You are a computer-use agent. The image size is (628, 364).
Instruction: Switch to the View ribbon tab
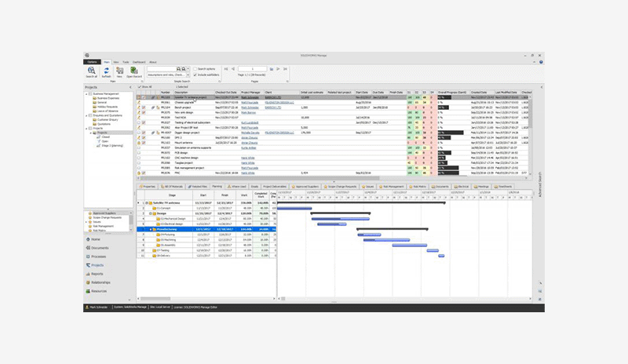tap(116, 61)
